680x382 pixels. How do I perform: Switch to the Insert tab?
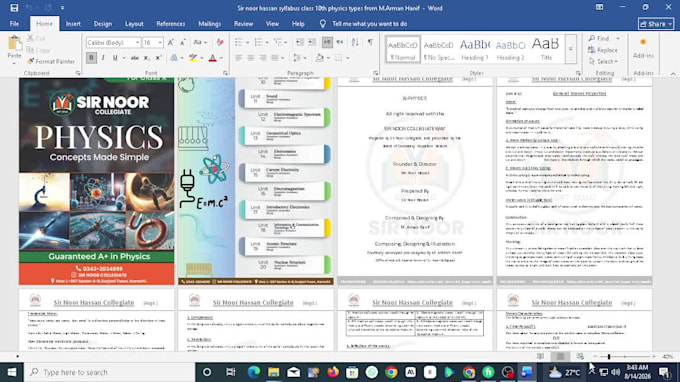pos(73,24)
